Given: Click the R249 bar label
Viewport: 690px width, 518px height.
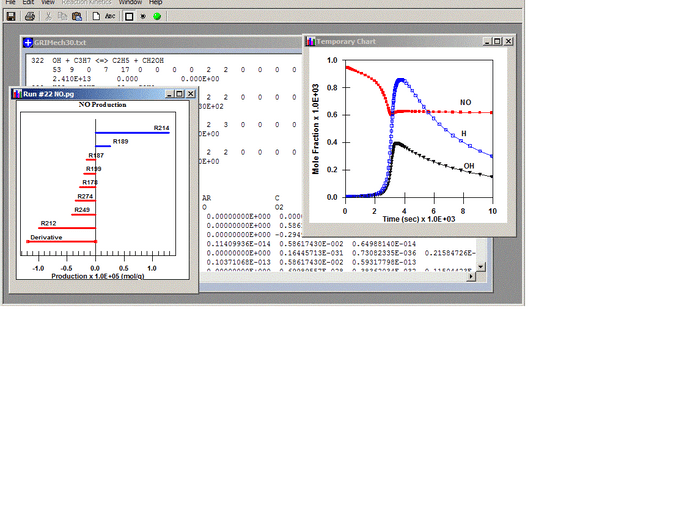Looking at the screenshot, I should point(82,210).
